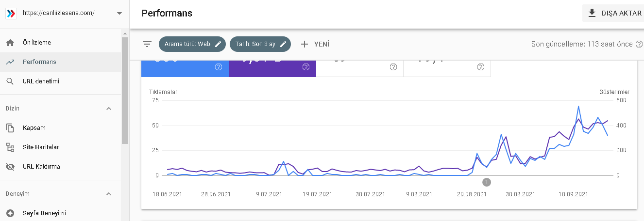Collapse the Dizin section
The image size is (644, 221).
tap(109, 109)
